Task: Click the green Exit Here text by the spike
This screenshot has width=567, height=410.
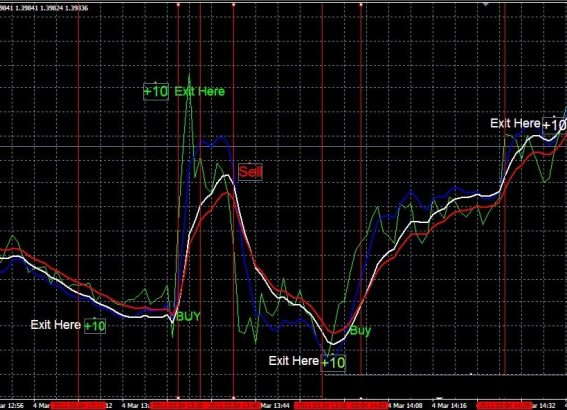Action: point(200,91)
